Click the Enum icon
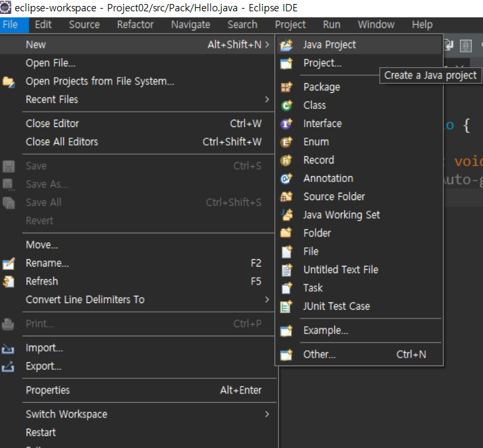The height and width of the screenshot is (448, 483). [286, 142]
